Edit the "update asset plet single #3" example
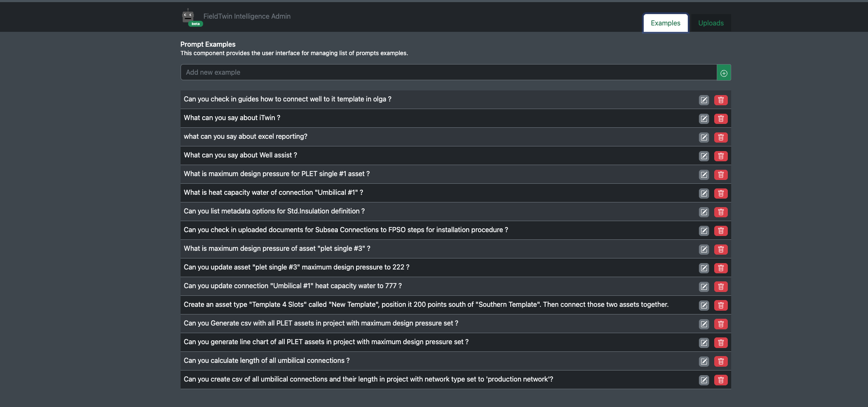The image size is (868, 407). click(704, 268)
